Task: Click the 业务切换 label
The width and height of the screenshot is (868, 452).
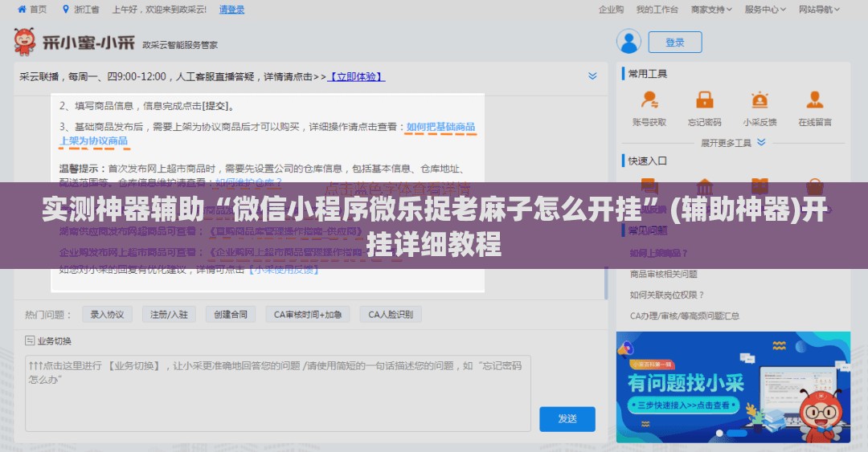Action: [x=55, y=341]
